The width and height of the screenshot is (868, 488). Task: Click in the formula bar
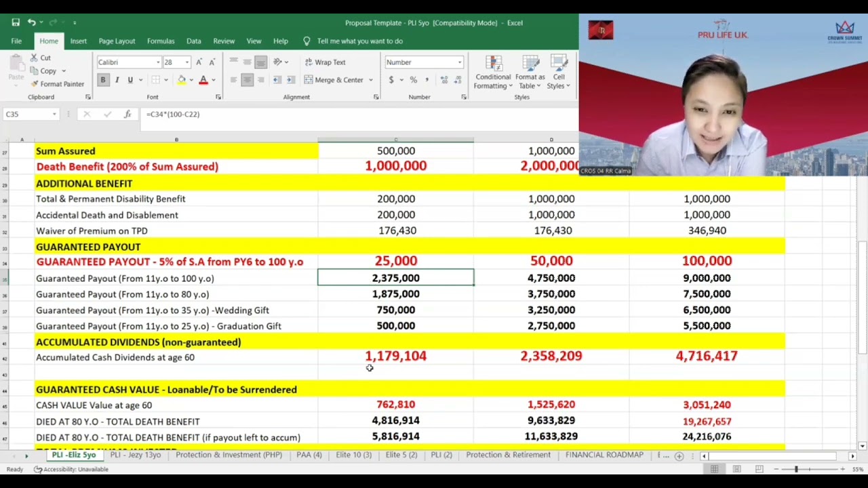pyautogui.click(x=359, y=115)
